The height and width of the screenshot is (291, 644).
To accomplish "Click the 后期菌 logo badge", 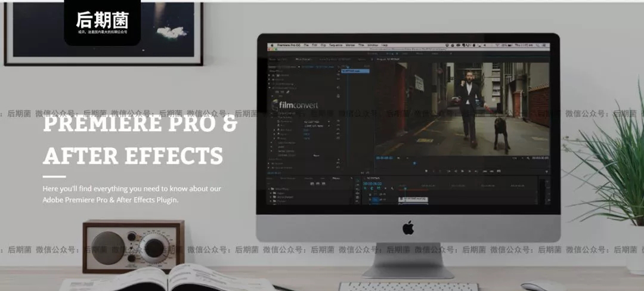I will click(102, 22).
